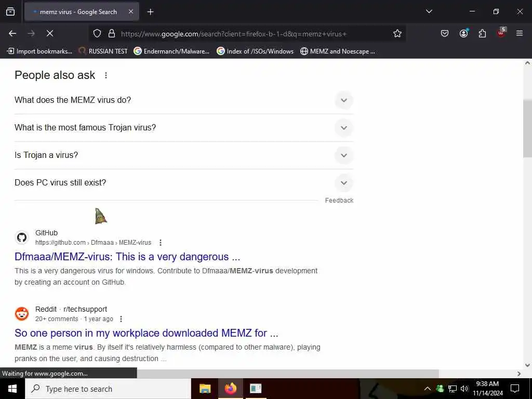This screenshot has height=399, width=532.
Task: Open the uBlock extension icon
Action: click(501, 33)
